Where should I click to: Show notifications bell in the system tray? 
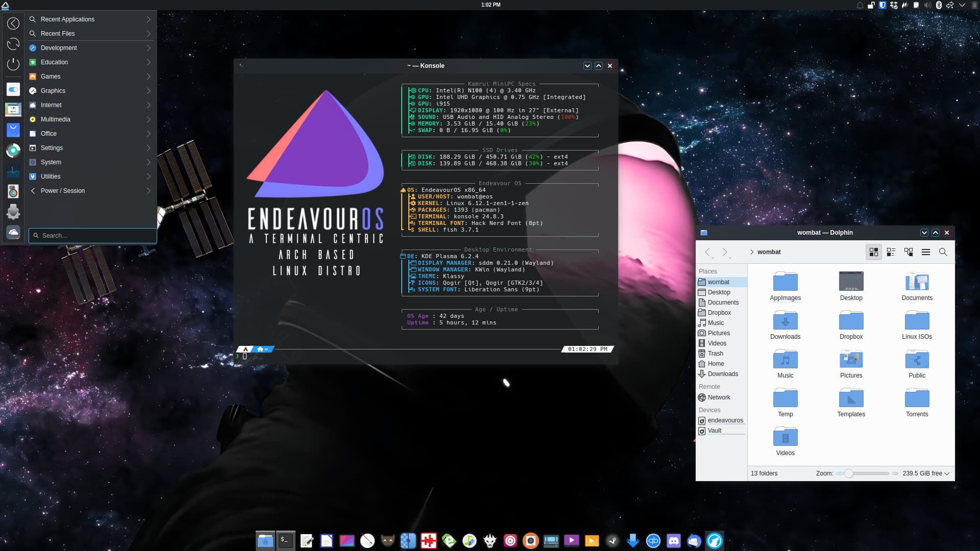click(860, 5)
